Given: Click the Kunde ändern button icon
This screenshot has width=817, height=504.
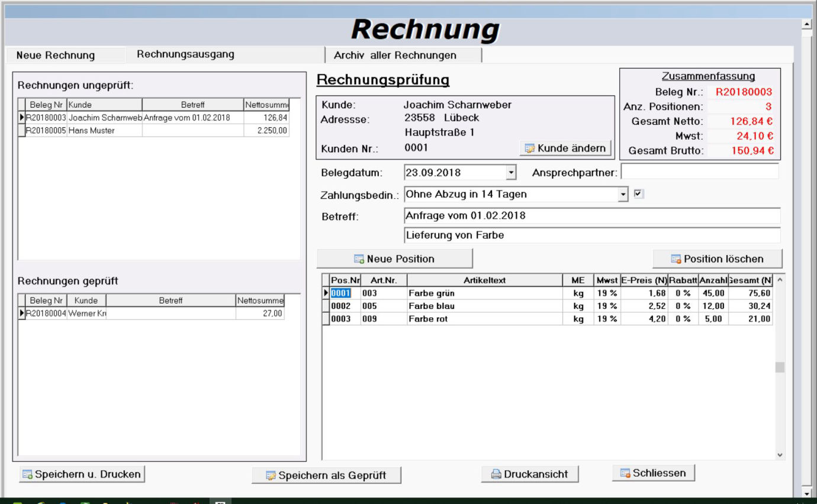Looking at the screenshot, I should (x=529, y=148).
